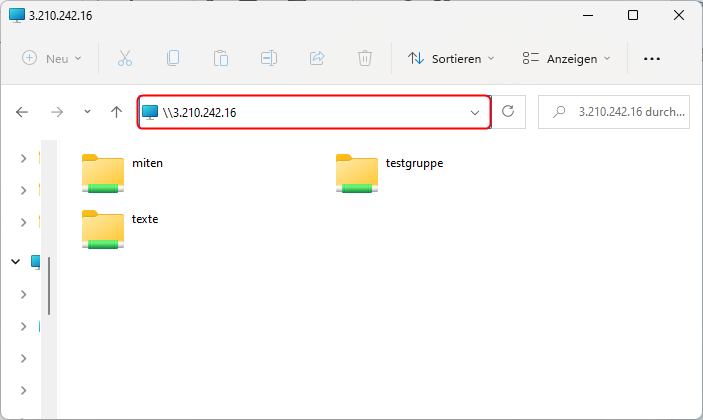Click the Rename icon in toolbar
This screenshot has width=703, height=420.
coord(269,59)
